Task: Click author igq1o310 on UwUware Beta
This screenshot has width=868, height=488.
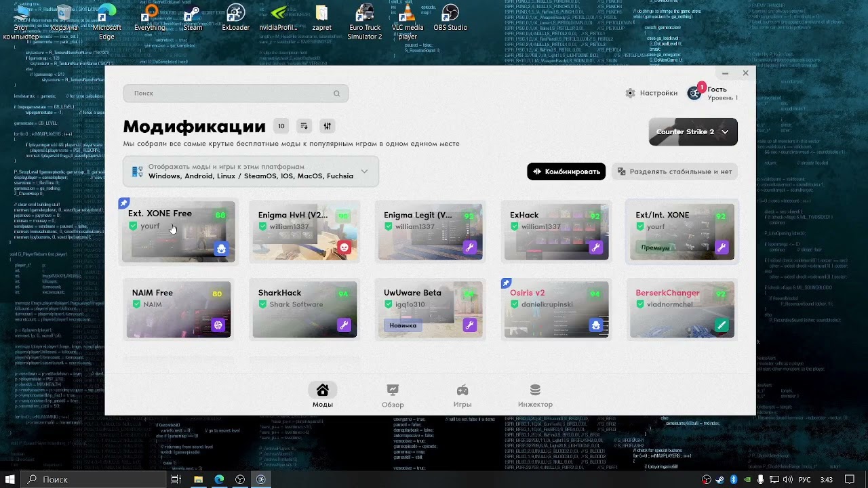Action: [410, 304]
